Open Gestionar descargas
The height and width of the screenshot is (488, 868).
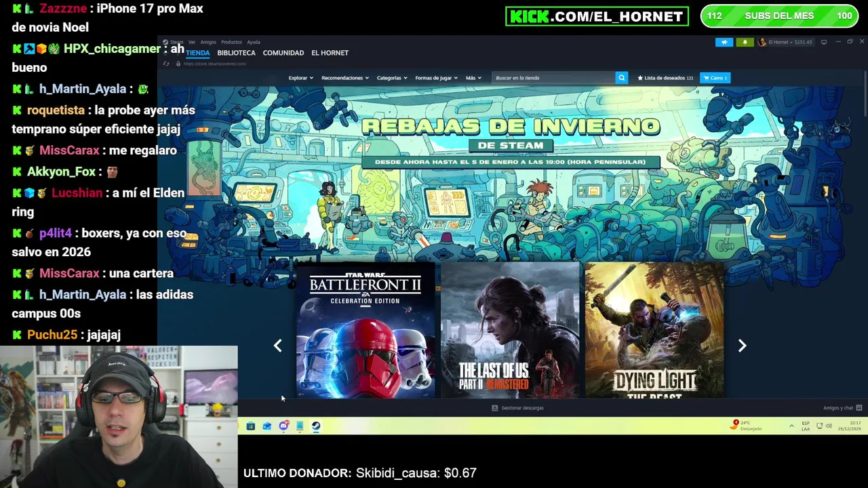point(517,408)
